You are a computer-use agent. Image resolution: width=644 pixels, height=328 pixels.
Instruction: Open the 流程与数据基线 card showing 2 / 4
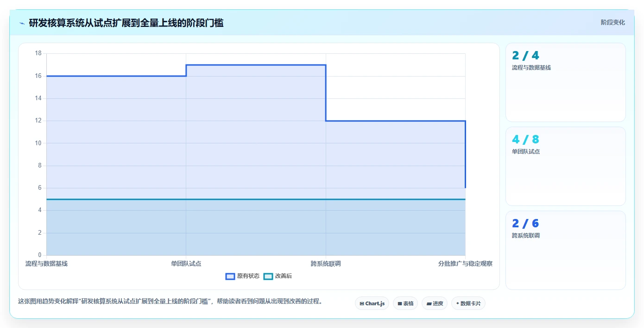566,83
